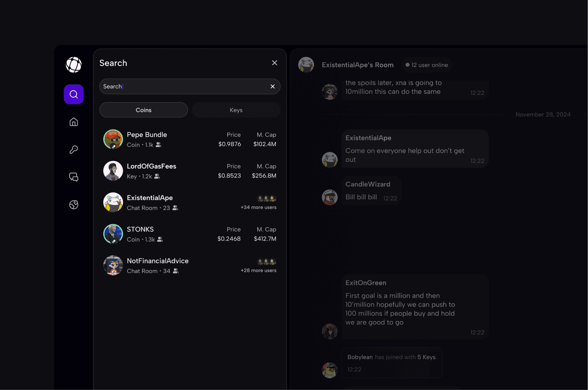Click Pepe Bundle market cap $102.4M
The width and height of the screenshot is (588, 390).
tap(265, 144)
